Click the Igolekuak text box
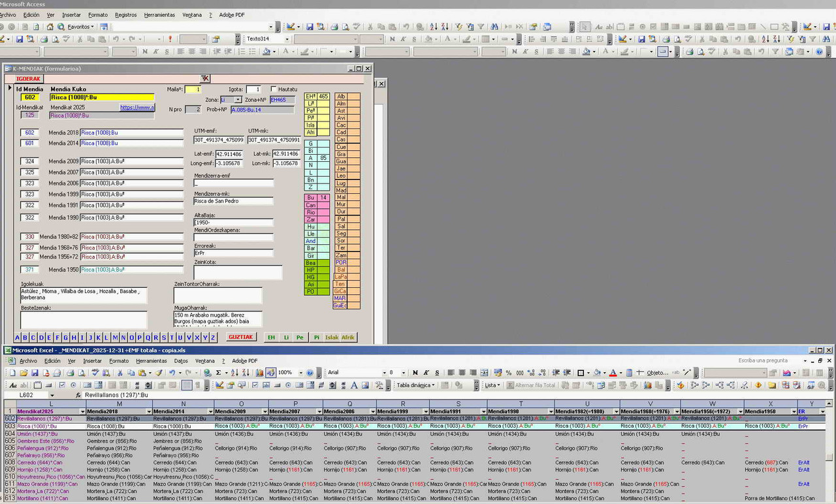836x504 pixels. coord(84,295)
